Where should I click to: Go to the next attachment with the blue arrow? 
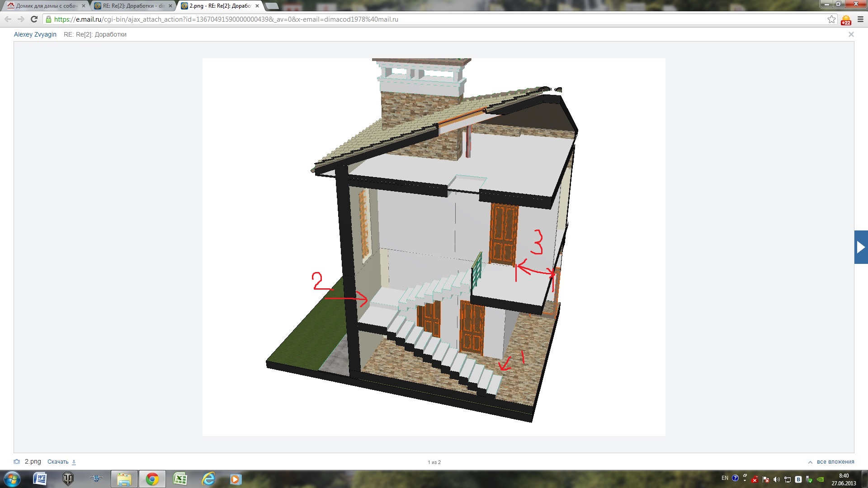861,247
